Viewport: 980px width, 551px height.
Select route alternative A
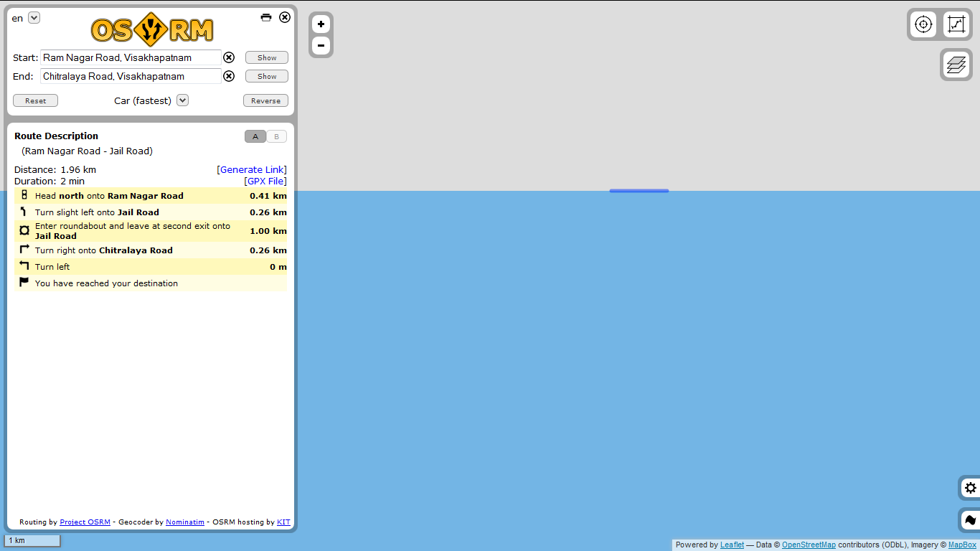255,136
